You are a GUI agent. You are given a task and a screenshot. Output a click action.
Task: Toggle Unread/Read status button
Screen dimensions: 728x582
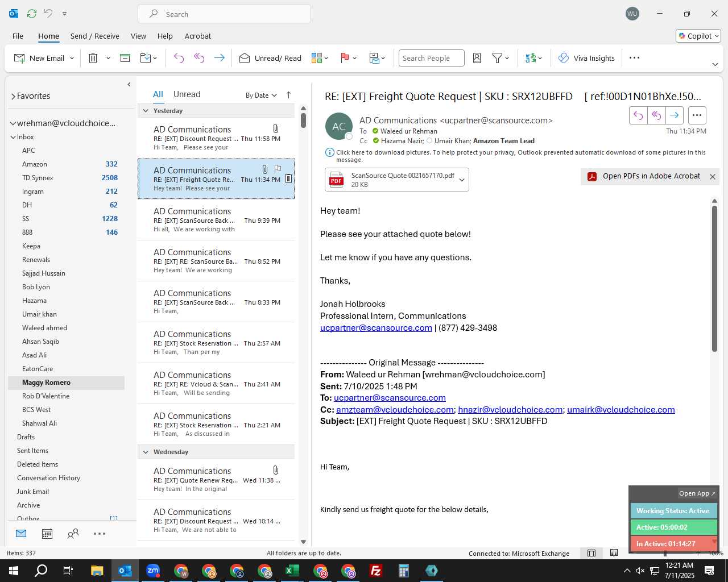click(270, 58)
